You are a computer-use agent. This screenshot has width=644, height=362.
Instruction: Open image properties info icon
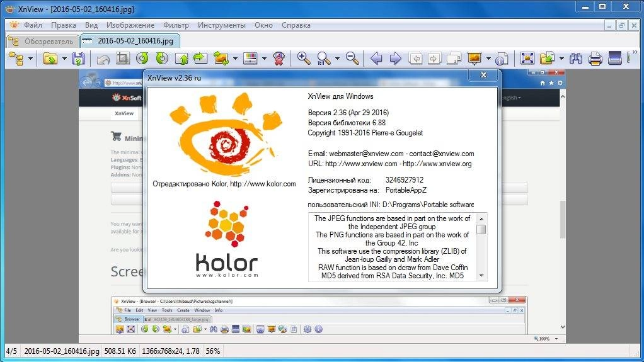coord(502,59)
